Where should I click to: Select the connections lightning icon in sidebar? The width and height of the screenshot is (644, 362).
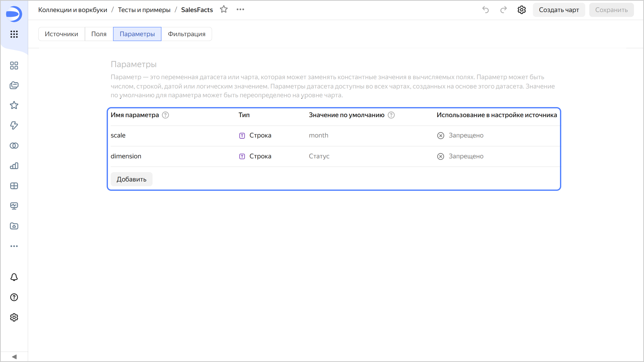click(x=14, y=126)
